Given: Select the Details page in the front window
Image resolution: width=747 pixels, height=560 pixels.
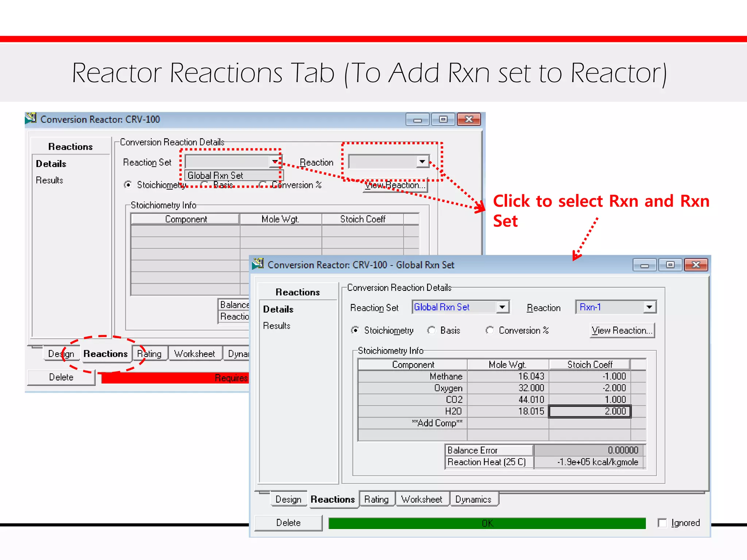Looking at the screenshot, I should click(278, 309).
